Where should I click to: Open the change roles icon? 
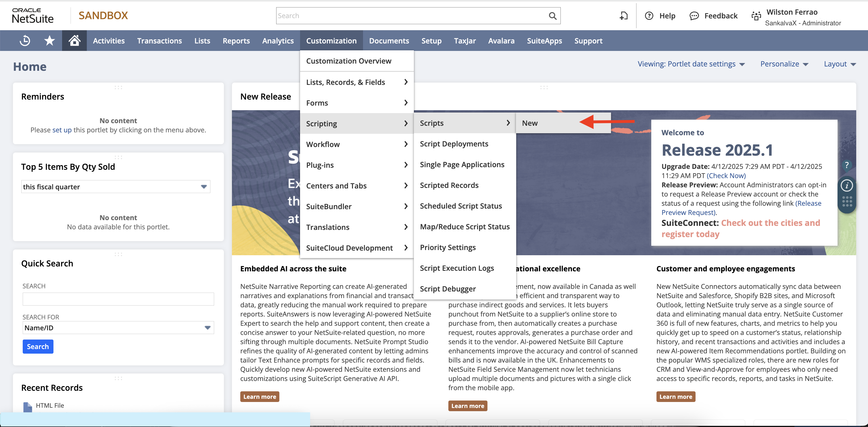tap(756, 16)
